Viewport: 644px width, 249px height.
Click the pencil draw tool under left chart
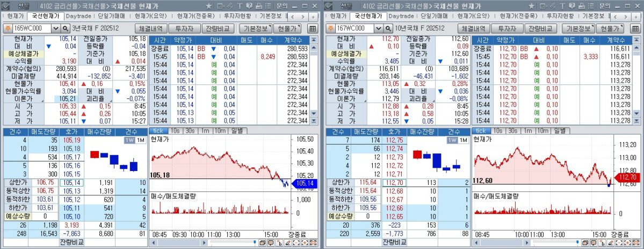pyautogui.click(x=288, y=243)
